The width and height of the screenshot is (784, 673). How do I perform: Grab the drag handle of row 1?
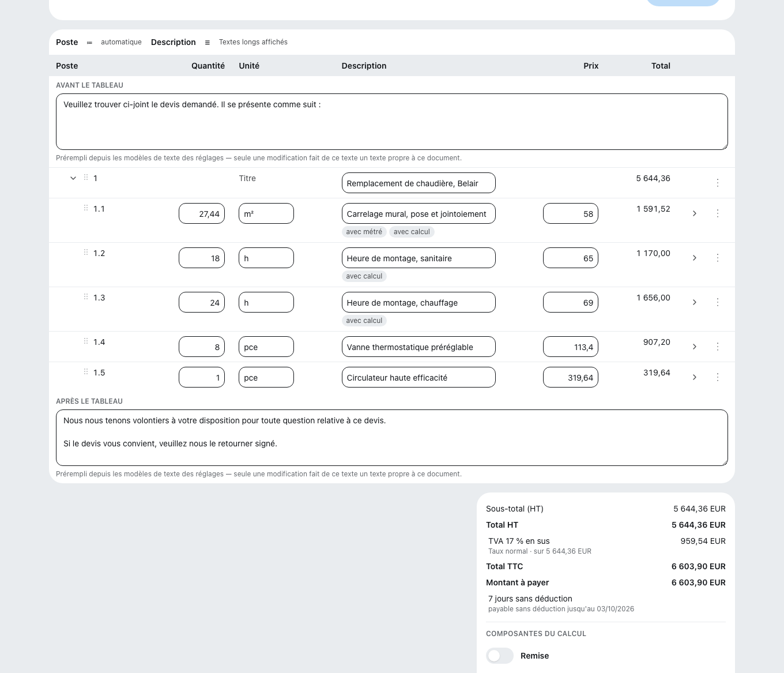point(86,178)
